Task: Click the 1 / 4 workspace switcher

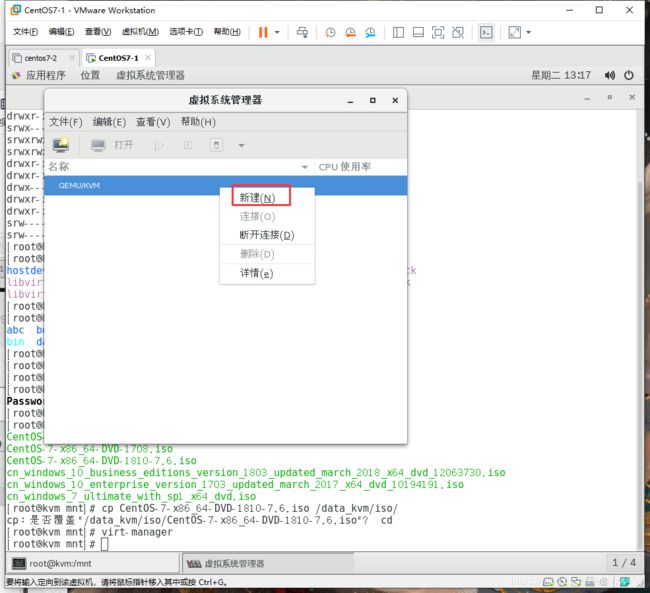Action: click(x=624, y=563)
